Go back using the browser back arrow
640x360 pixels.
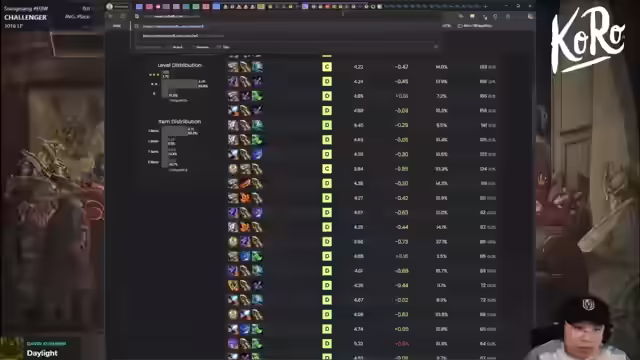tap(111, 16)
